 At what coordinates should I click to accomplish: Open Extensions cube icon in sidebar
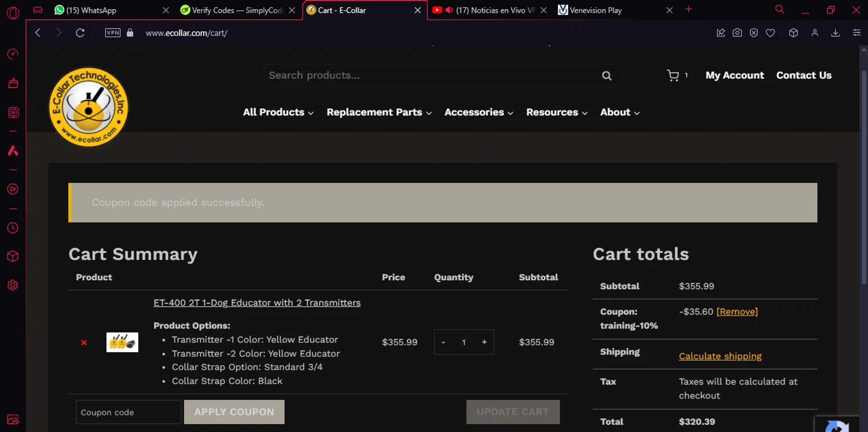[13, 256]
